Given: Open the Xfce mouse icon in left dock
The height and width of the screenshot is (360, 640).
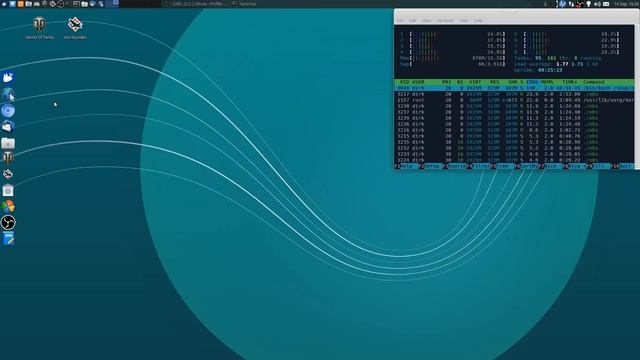Looking at the screenshot, I should (x=8, y=77).
